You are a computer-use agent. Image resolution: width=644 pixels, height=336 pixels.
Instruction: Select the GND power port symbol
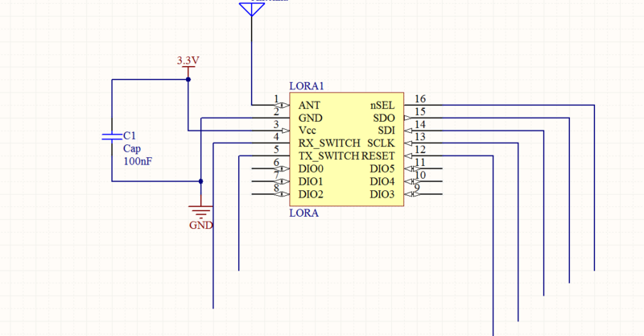(200, 212)
